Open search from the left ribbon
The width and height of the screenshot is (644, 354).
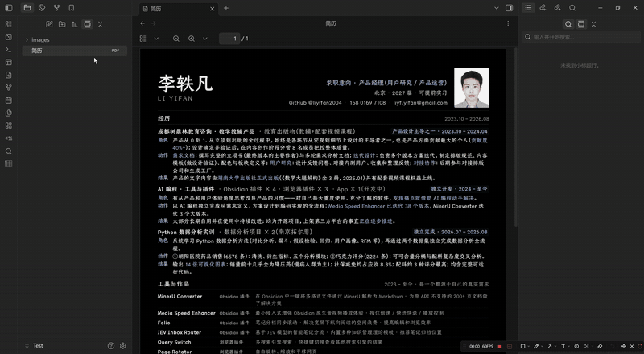pyautogui.click(x=8, y=151)
